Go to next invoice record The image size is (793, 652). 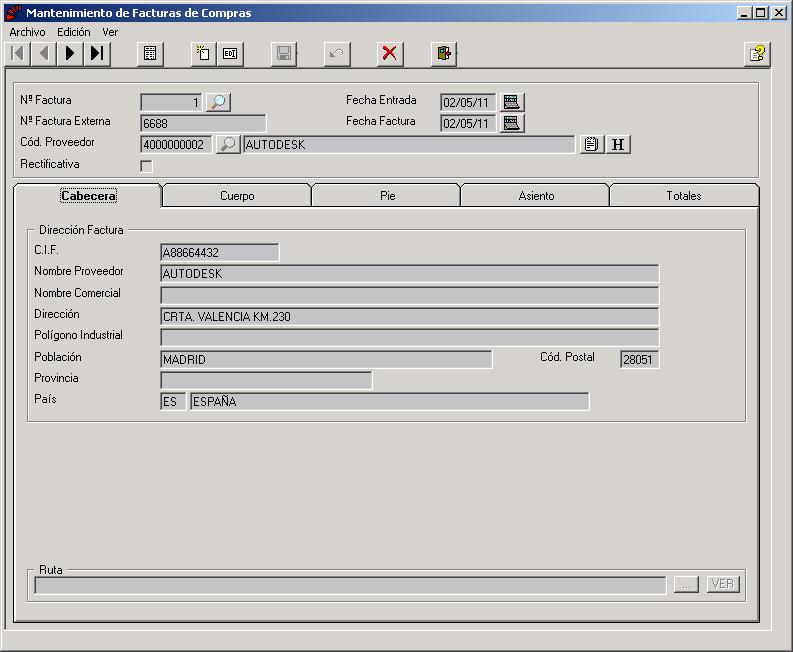click(x=70, y=53)
